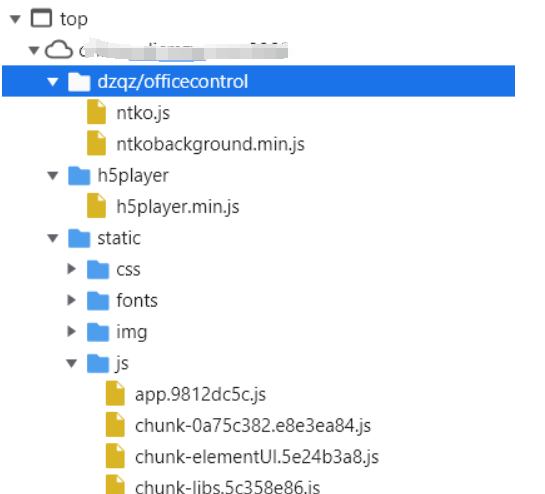The height and width of the screenshot is (494, 545).
Task: Collapse the js folder arrow
Action: pos(71,363)
